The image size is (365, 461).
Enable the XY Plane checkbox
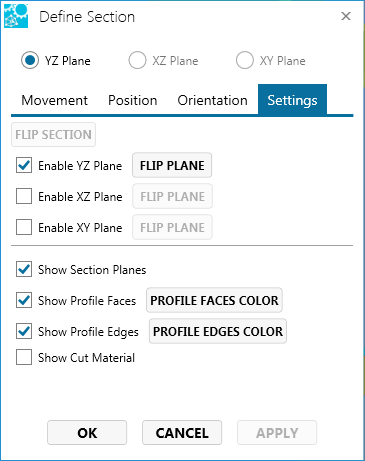24,227
